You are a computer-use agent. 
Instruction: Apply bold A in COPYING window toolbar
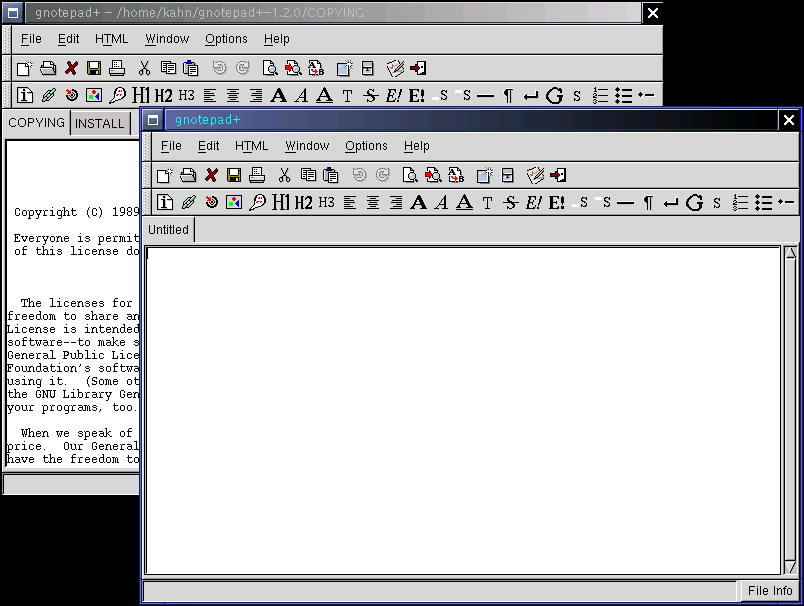click(x=278, y=95)
